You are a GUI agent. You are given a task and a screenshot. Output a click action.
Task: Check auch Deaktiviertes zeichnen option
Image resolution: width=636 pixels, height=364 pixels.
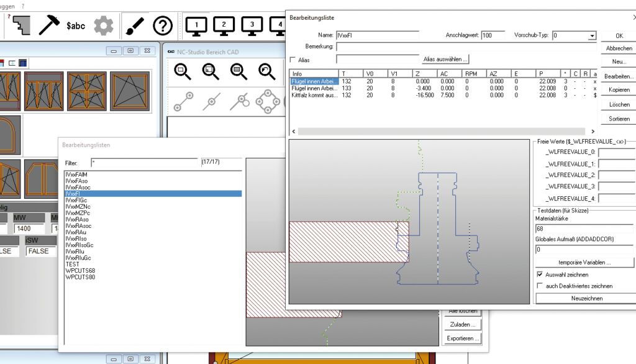point(539,286)
